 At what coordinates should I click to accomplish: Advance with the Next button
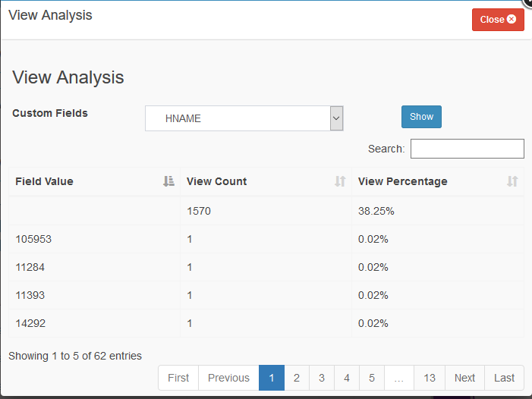coord(464,378)
